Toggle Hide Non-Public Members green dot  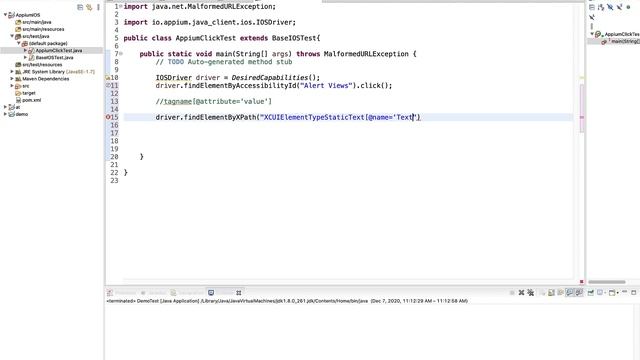tap(628, 7)
